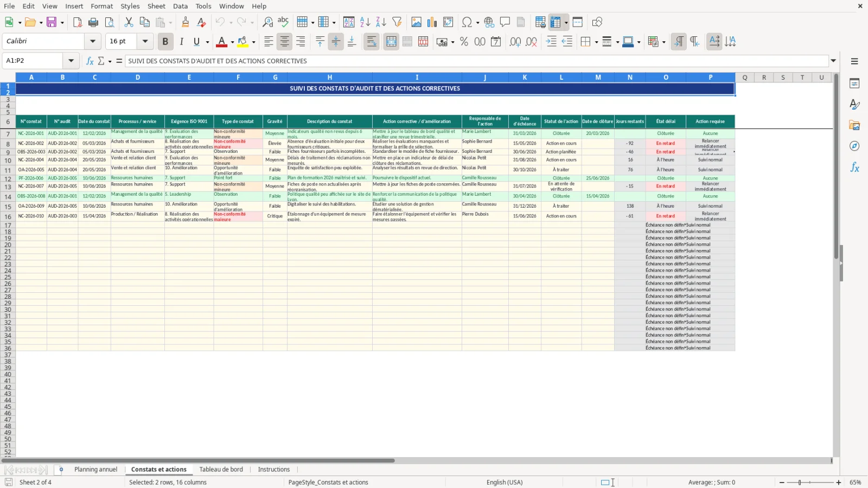868x488 pixels.
Task: Run spelling check
Action: 283,22
